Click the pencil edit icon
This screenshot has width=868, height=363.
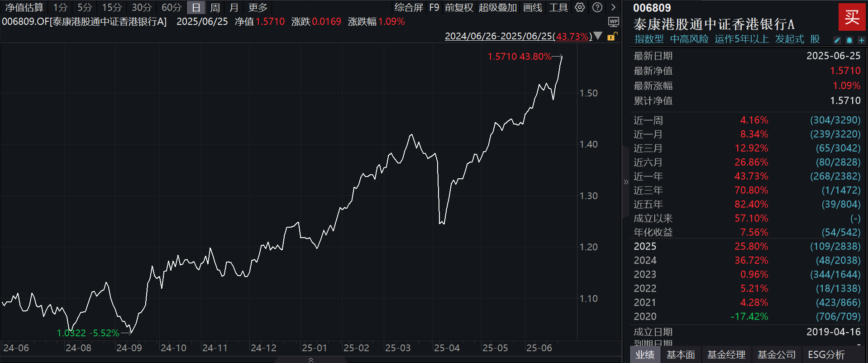[837, 40]
